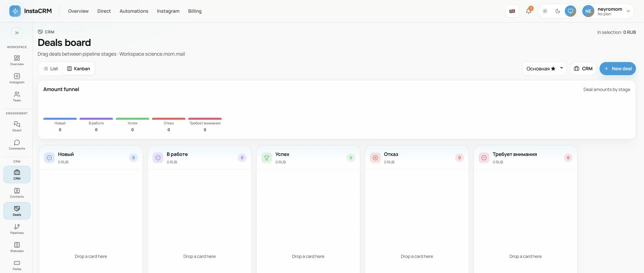Screen dimensions: 644x273
Task: Open the Основная pipeline dropdown
Action: coord(544,69)
